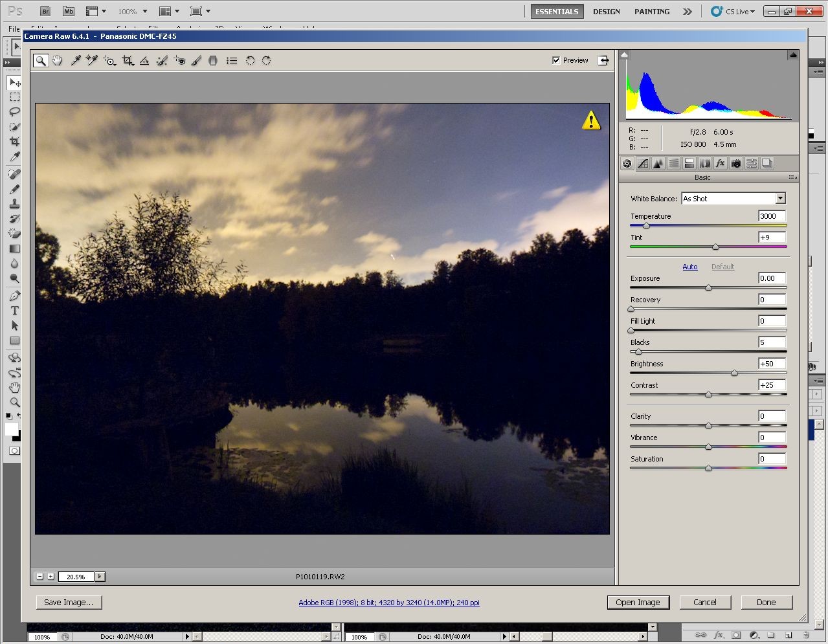Screen dimensions: 828x644
Task: Pick the White Balance eyedropper tool
Action: point(76,60)
